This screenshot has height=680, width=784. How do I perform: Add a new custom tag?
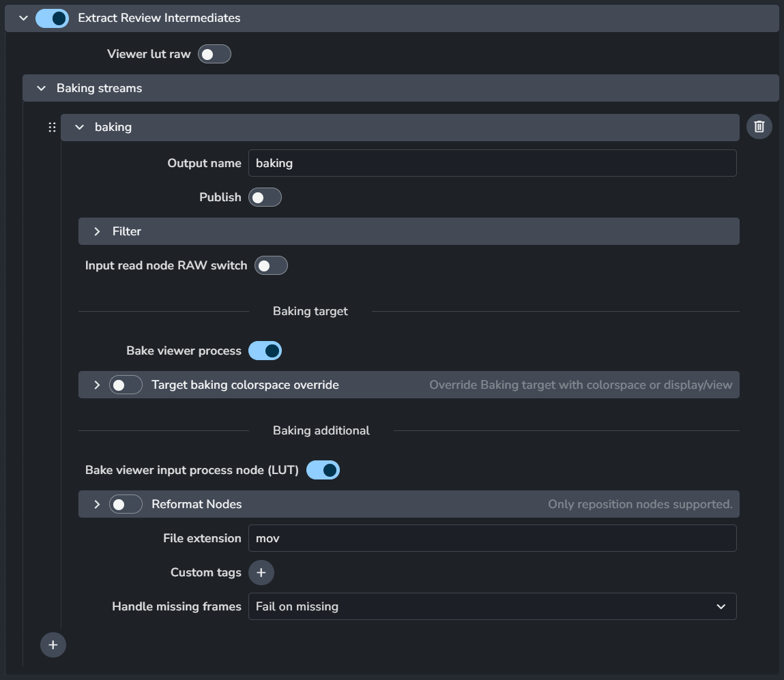(x=261, y=572)
